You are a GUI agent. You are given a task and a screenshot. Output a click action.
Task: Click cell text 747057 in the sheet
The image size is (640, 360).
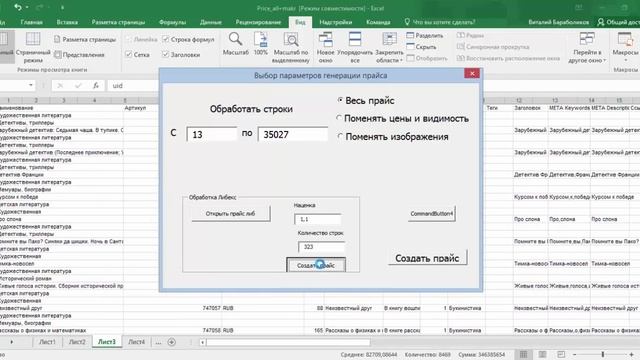pos(211,308)
